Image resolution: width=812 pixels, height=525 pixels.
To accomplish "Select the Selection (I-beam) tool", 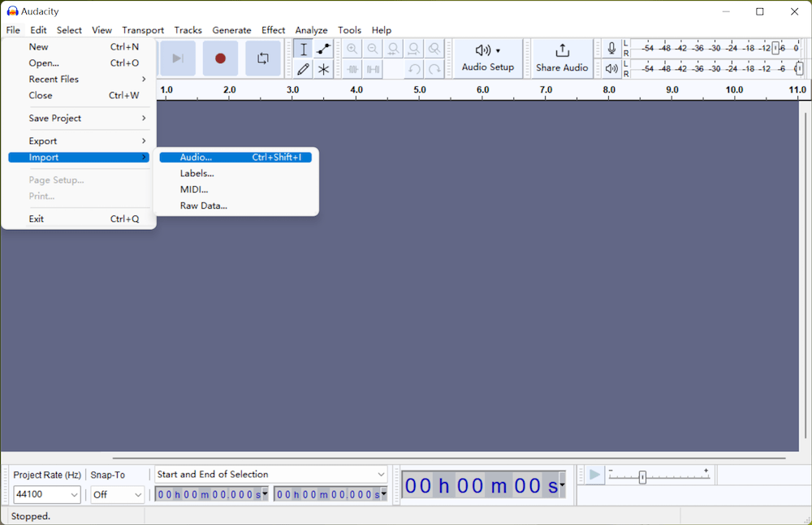I will point(304,50).
